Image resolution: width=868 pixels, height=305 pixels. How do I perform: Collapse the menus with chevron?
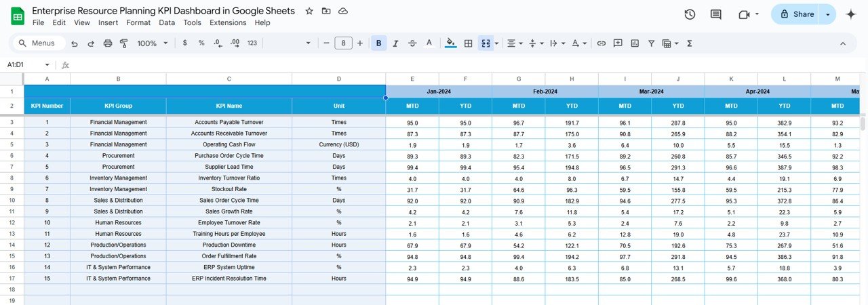tap(843, 43)
